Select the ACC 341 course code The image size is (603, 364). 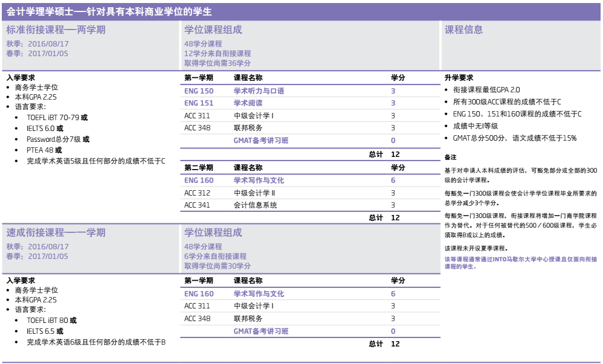[x=198, y=205]
